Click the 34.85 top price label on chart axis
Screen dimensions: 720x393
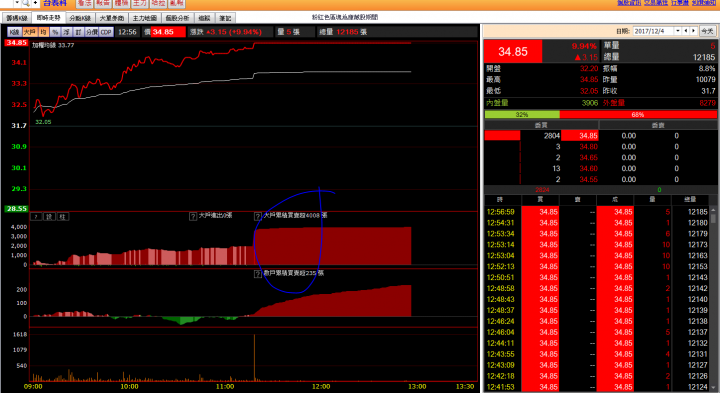[16, 43]
